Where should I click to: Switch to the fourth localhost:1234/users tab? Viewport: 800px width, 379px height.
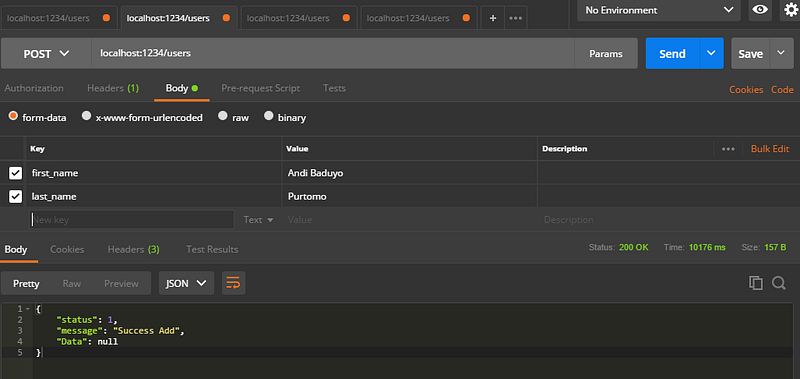click(418, 18)
